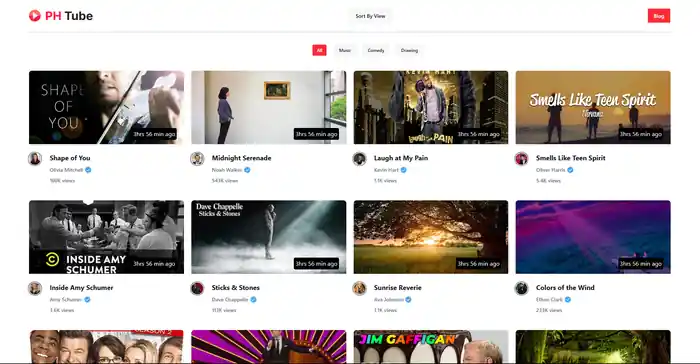Click the Laugh at My Pain title

(x=401, y=158)
